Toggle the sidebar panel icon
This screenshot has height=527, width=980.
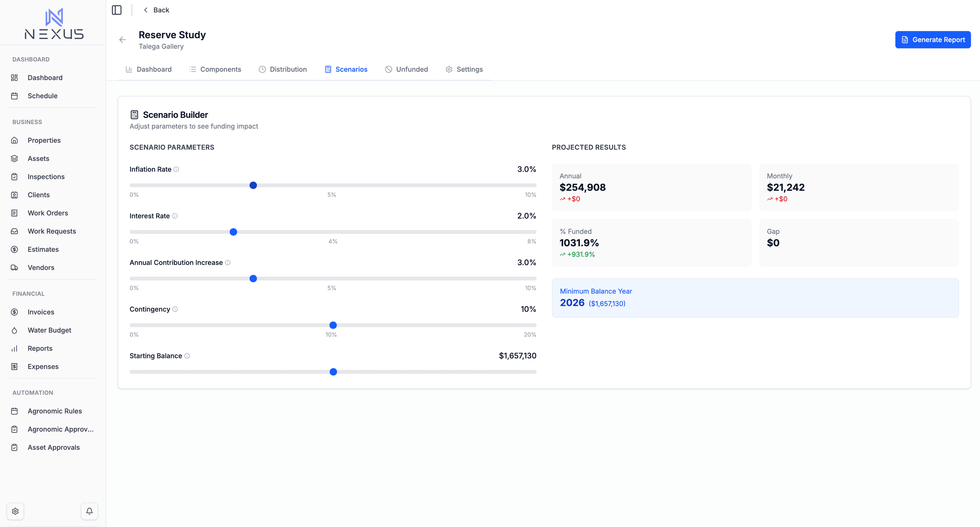click(x=117, y=10)
